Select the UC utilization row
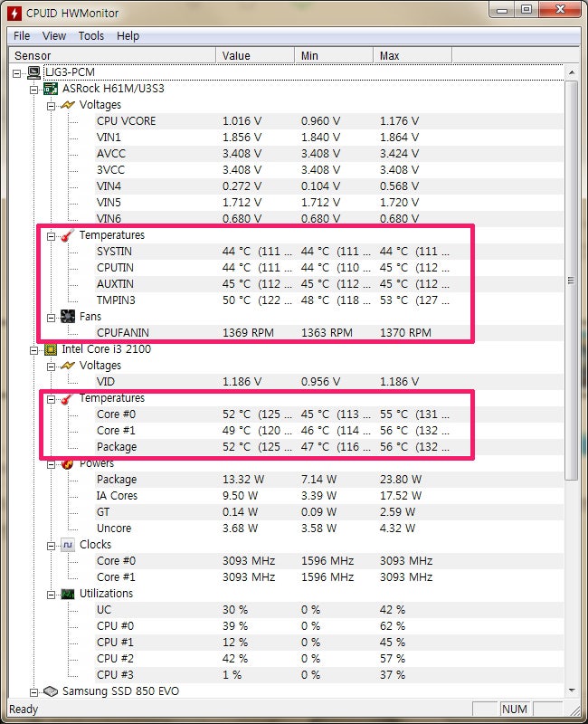This screenshot has height=724, width=588. (x=329, y=609)
